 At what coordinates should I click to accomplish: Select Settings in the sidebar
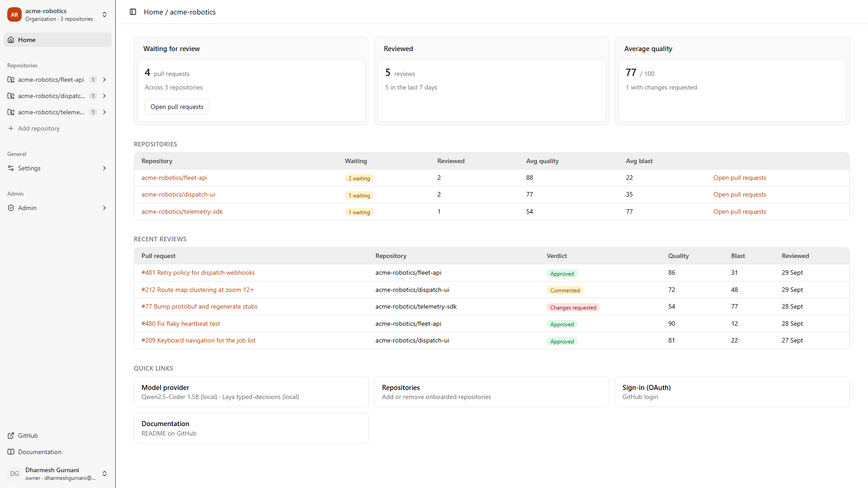[57, 168]
